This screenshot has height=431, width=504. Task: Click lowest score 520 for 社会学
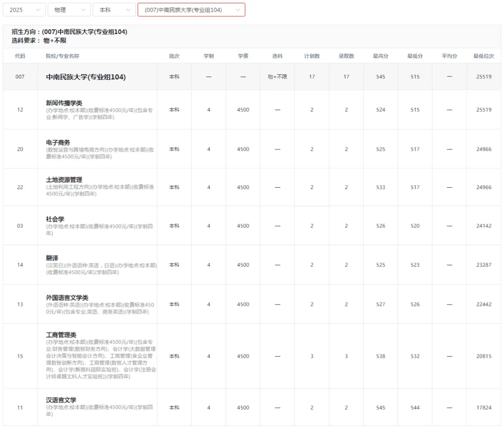[x=415, y=226]
